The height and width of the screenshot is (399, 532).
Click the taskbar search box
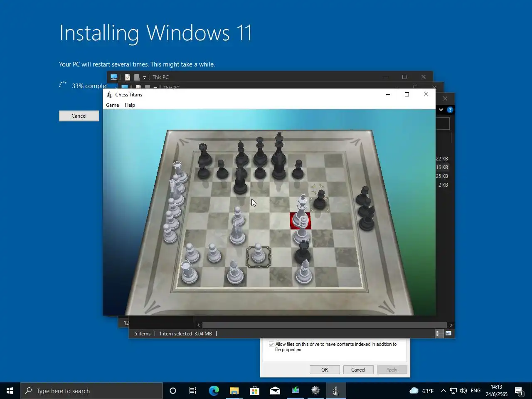point(91,391)
